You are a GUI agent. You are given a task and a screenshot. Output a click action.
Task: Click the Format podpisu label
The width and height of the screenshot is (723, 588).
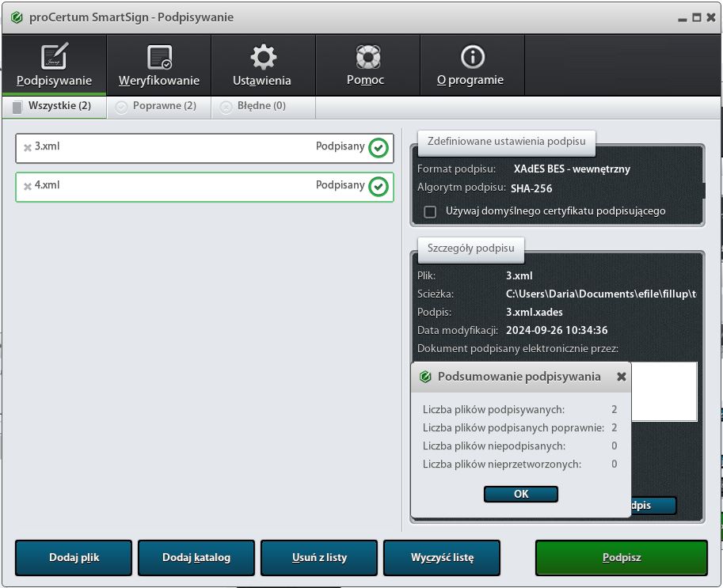tap(456, 169)
